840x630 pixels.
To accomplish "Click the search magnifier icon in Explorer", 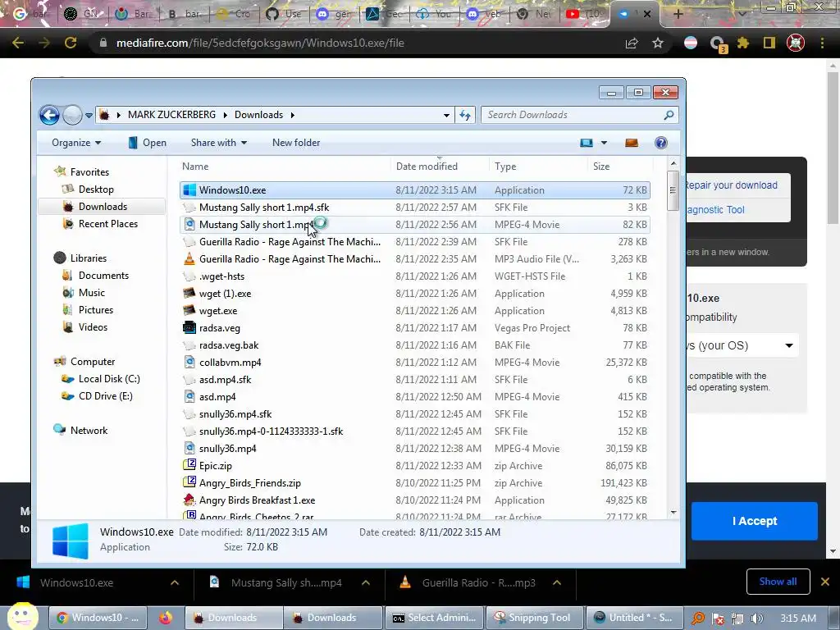I will pyautogui.click(x=669, y=115).
